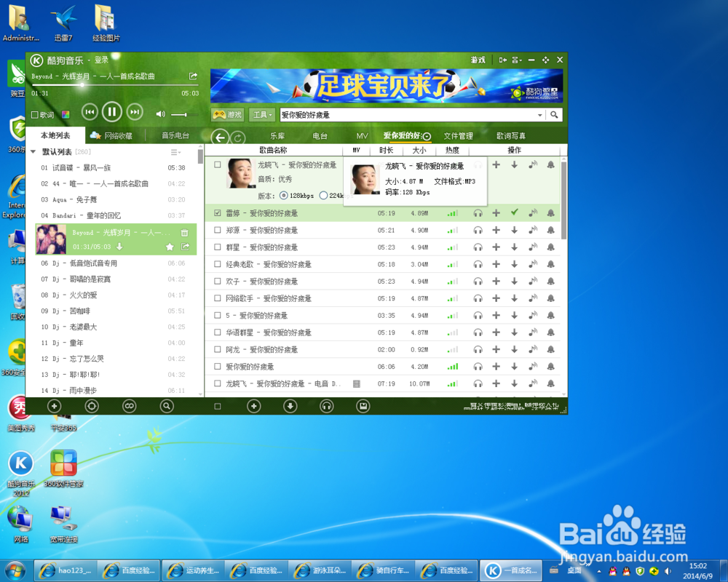The height and width of the screenshot is (582, 728).
Task: Skip to the next track
Action: pyautogui.click(x=135, y=112)
